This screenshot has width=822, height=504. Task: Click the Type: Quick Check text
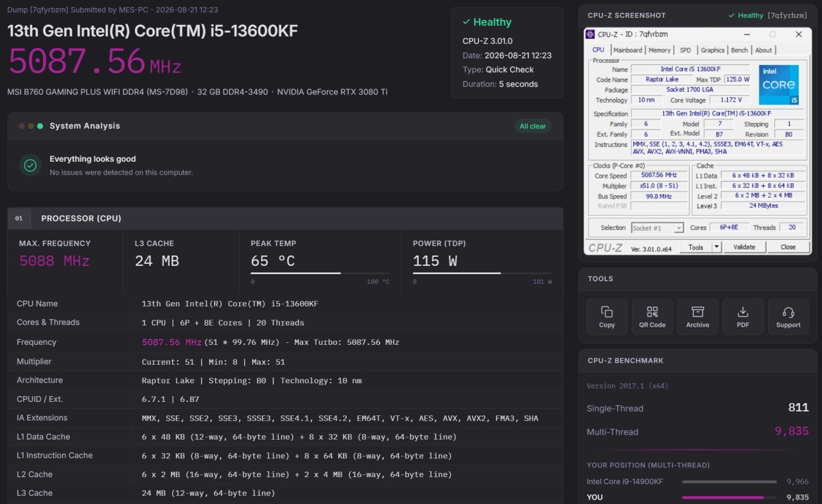[498, 69]
